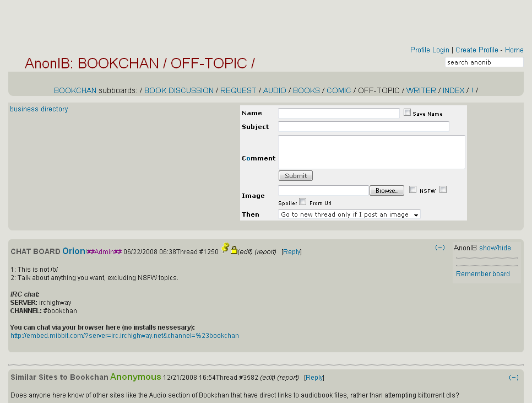This screenshot has height=403, width=532.
Task: Go to BOOK DISCUSSION subboard
Action: click(179, 90)
